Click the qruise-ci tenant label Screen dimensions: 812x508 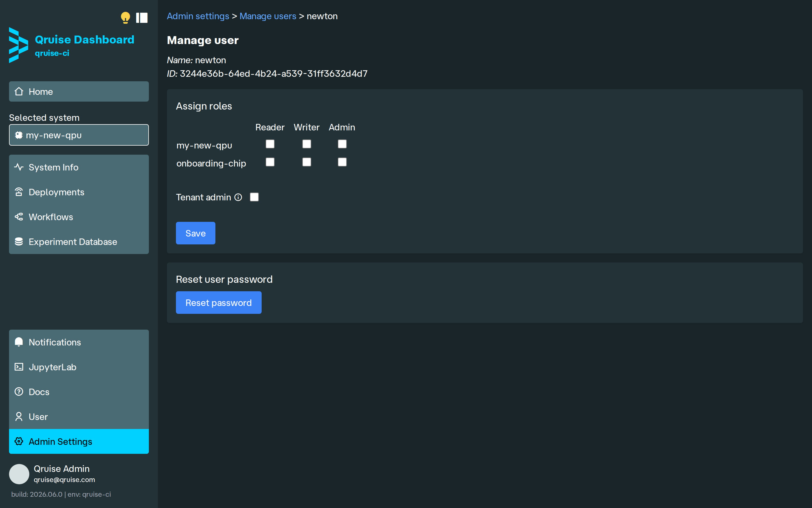(x=52, y=53)
